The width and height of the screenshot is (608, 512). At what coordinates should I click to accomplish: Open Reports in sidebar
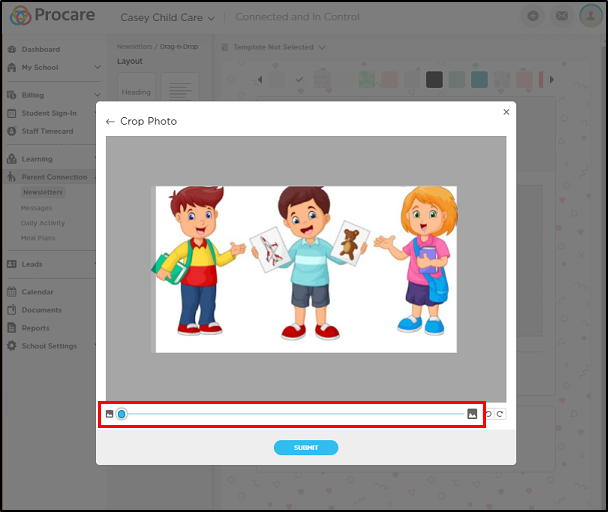click(35, 328)
